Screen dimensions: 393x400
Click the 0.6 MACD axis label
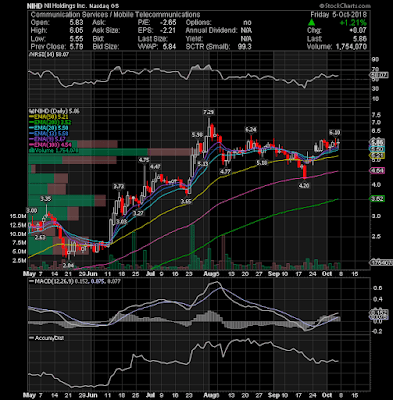tap(377, 288)
